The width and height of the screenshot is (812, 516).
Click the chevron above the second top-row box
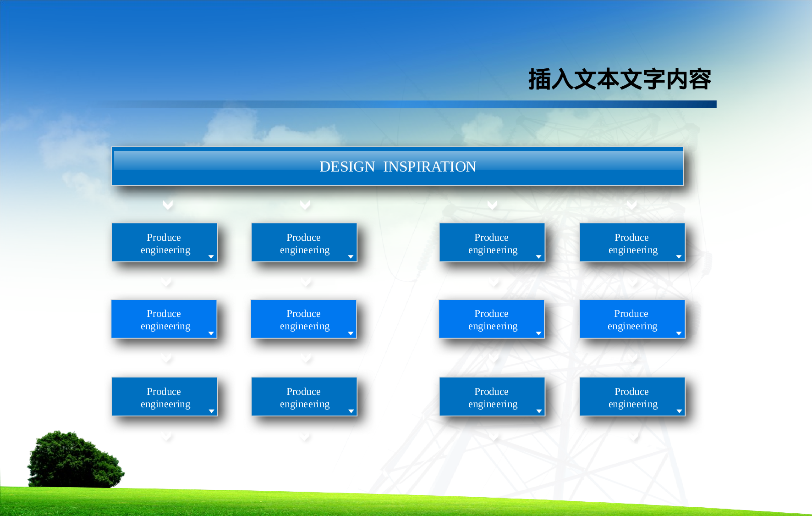[305, 205]
